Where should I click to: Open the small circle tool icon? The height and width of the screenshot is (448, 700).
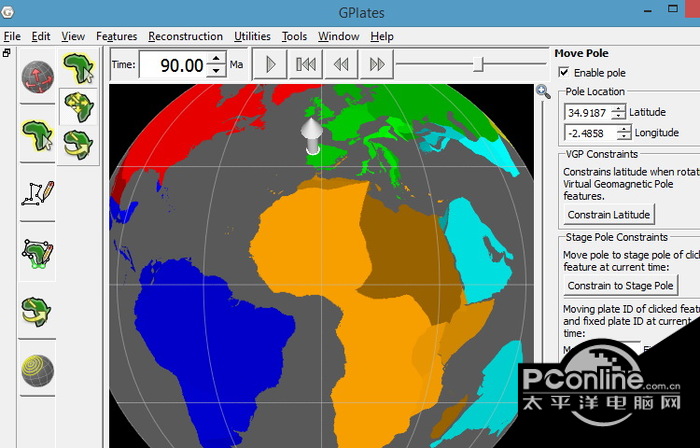pos(38,370)
